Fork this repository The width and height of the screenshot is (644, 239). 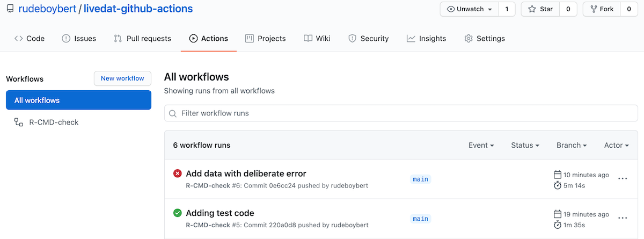pos(602,9)
